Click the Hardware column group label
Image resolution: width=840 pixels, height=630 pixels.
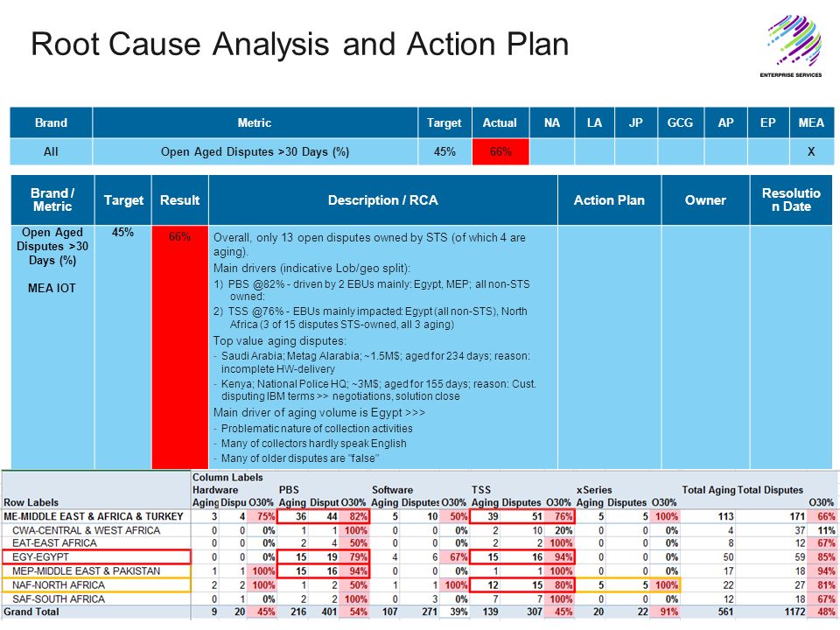point(215,490)
